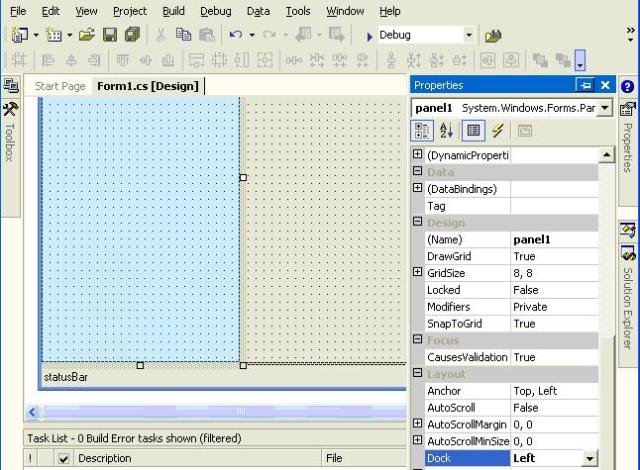Click the Categorized view icon in Properties

tap(421, 131)
